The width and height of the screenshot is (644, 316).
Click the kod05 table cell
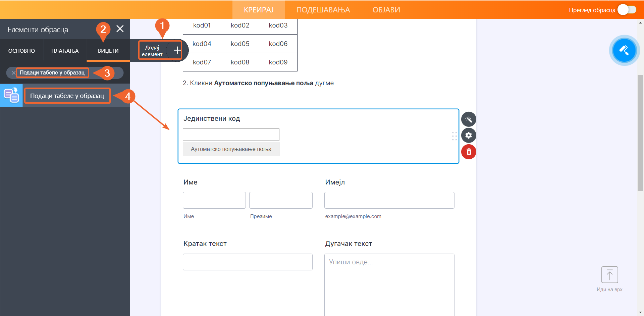click(x=240, y=44)
